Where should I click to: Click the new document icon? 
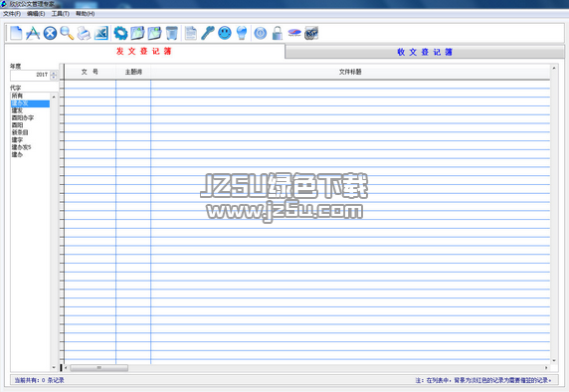pos(16,33)
